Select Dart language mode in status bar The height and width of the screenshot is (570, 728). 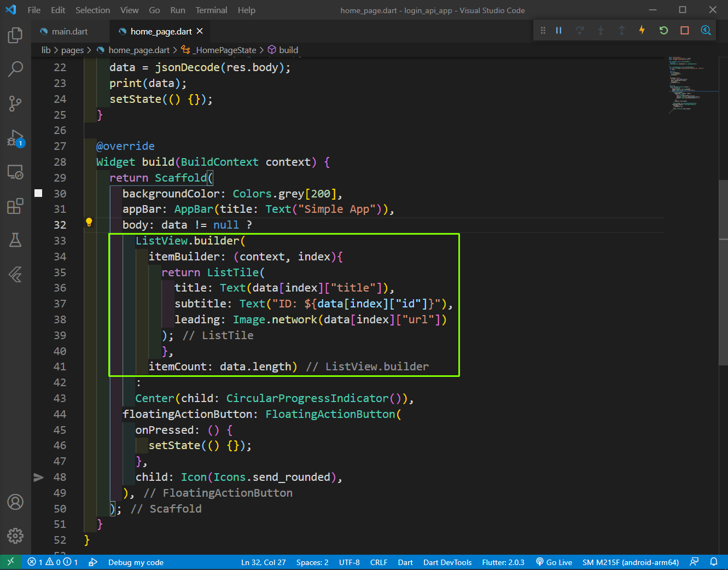point(405,562)
